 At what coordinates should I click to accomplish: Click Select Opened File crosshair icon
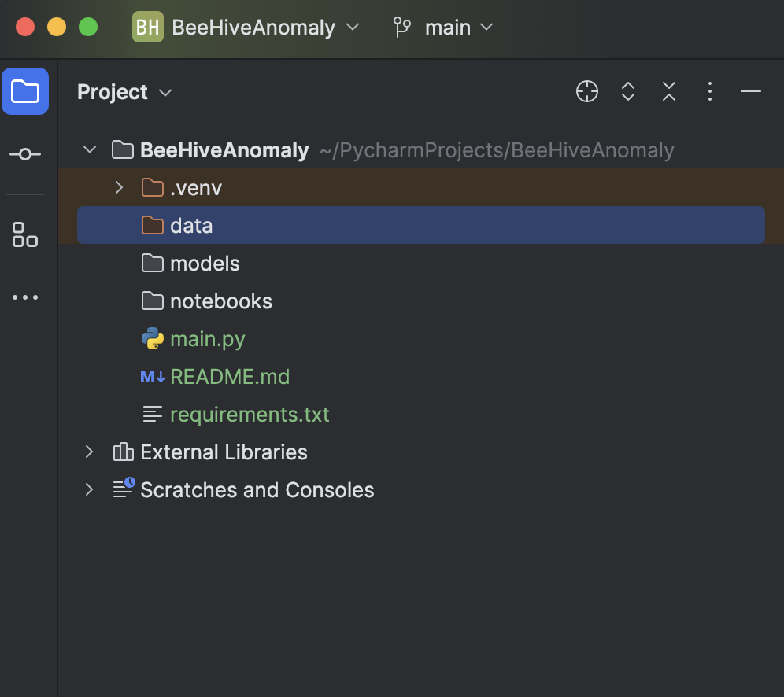[587, 92]
